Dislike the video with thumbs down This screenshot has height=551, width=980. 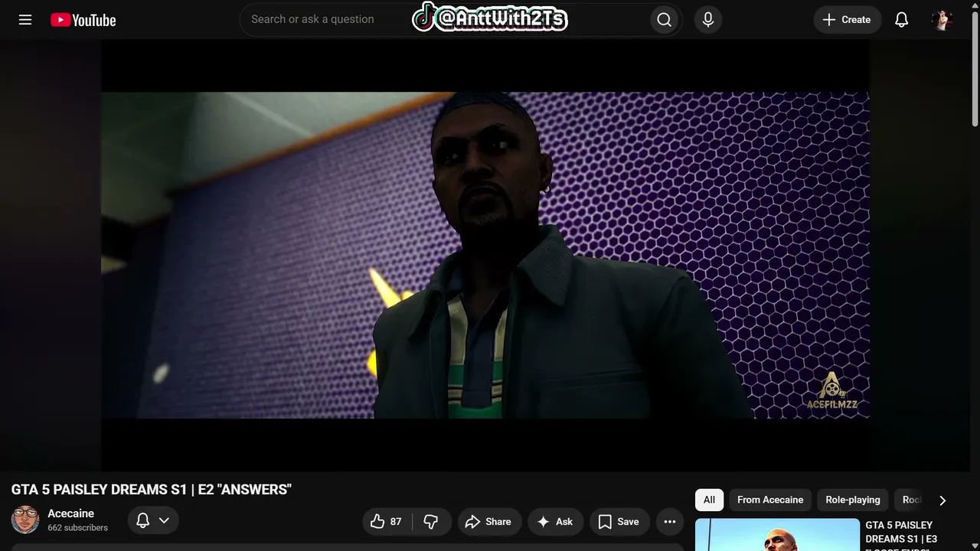(431, 521)
